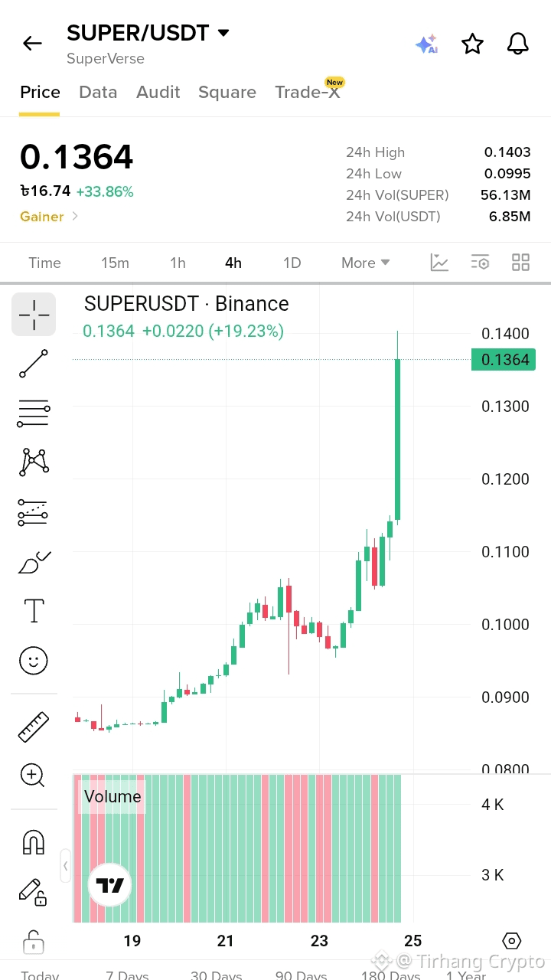This screenshot has height=980, width=551.
Task: Select the 1h interval
Action: pyautogui.click(x=178, y=263)
